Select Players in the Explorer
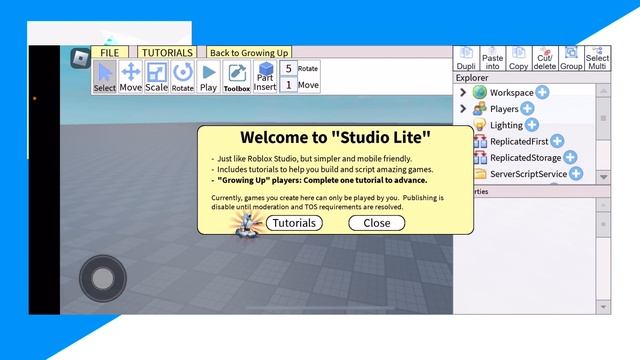Screen dimensions: 640x360 (504, 109)
